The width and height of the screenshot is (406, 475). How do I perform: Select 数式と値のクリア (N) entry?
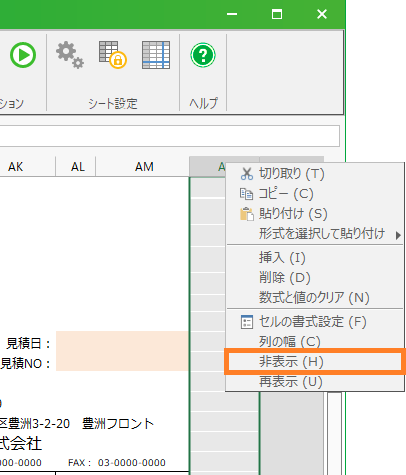[x=315, y=298]
